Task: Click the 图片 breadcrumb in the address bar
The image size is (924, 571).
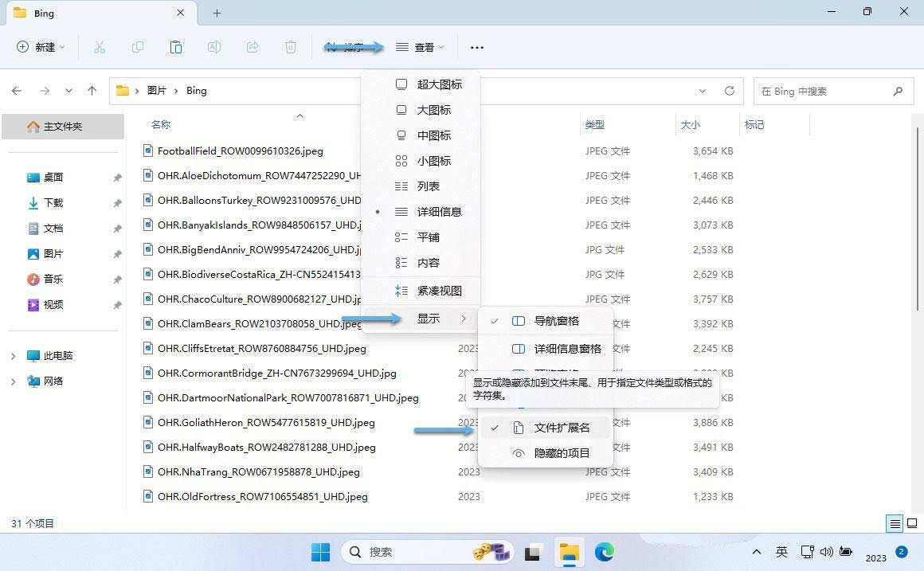Action: (x=157, y=91)
